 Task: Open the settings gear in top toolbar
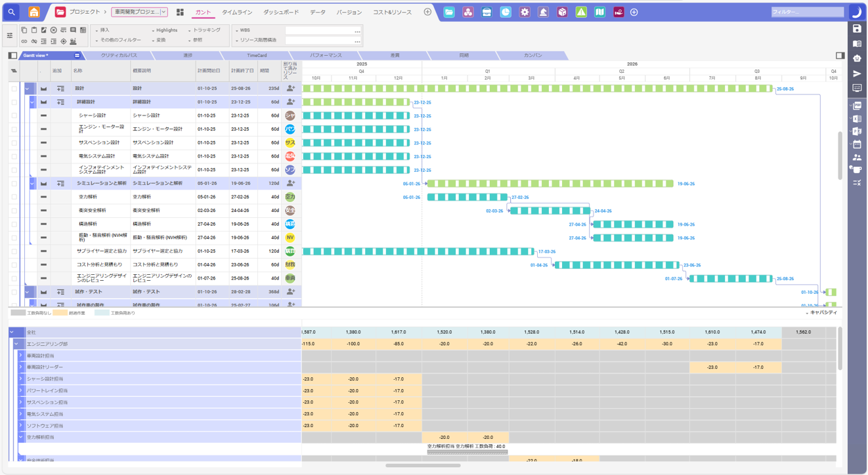point(525,12)
